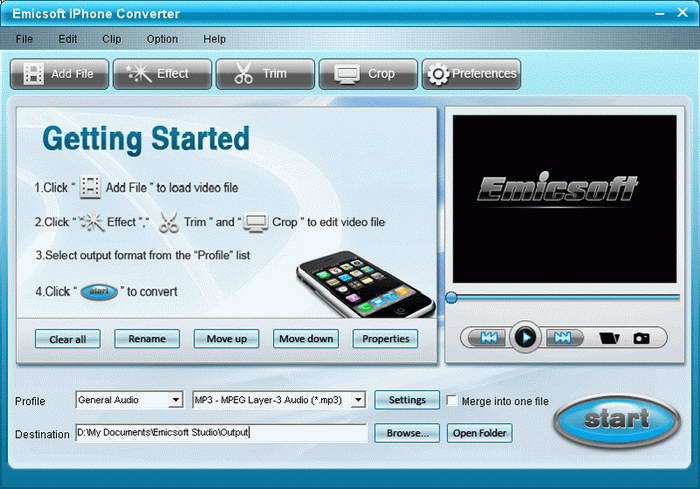The image size is (700, 489).
Task: Skip to next with the forward button
Action: 562,338
